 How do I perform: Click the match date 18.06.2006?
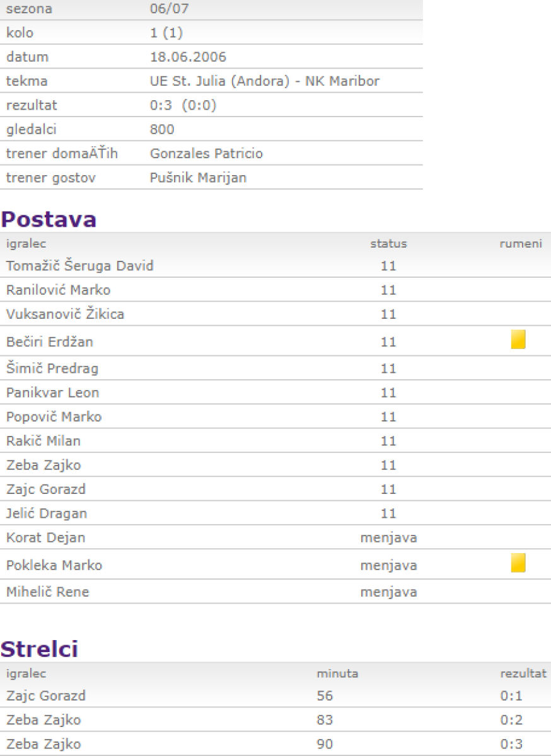[x=188, y=57]
